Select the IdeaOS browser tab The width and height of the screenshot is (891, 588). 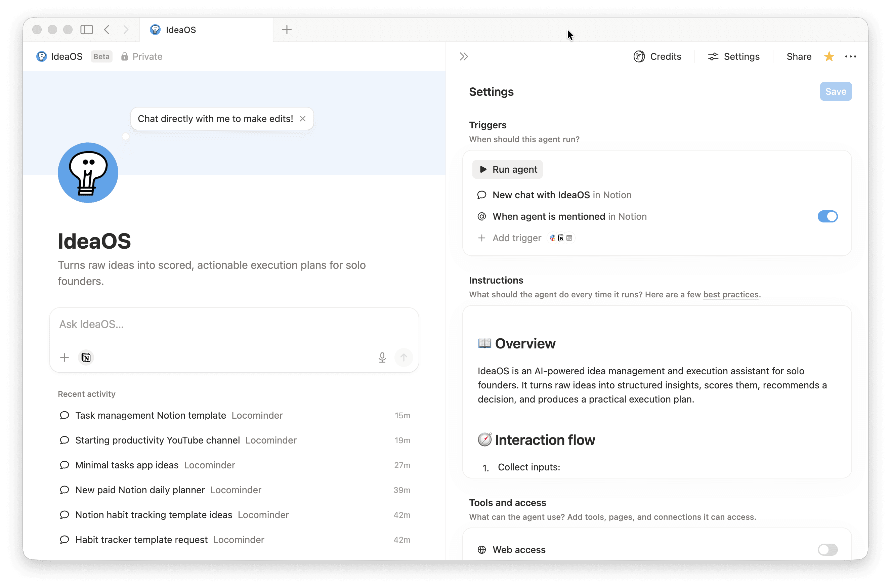click(x=180, y=30)
